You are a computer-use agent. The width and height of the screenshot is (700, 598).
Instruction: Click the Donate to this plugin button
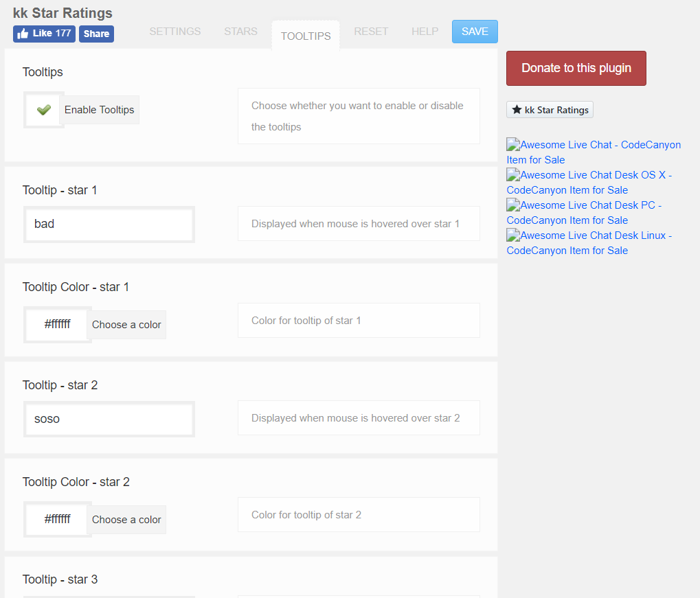tap(576, 68)
